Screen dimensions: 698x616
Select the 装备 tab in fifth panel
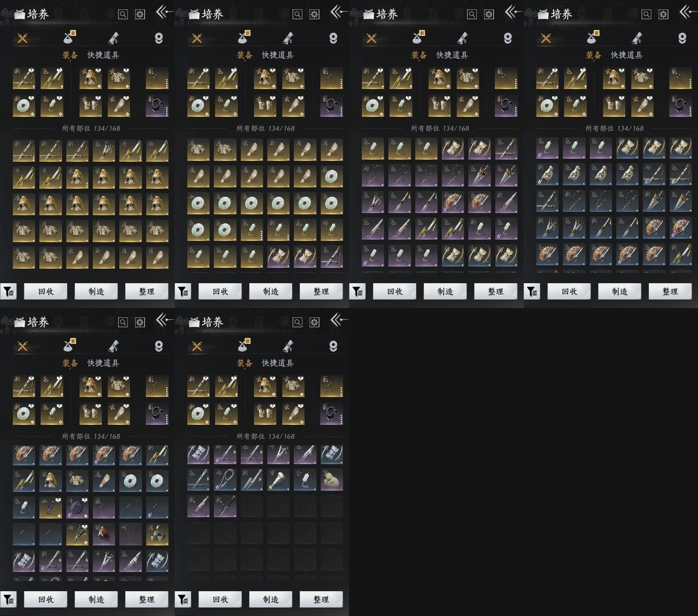click(x=70, y=363)
